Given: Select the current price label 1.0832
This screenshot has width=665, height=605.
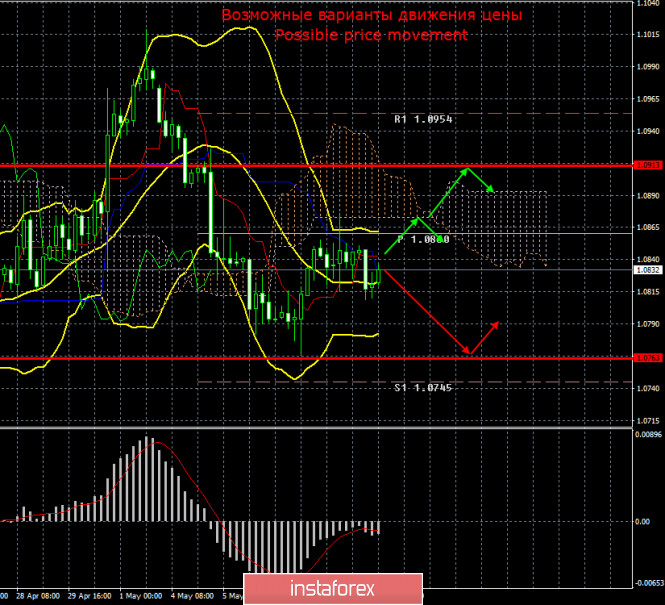Looking at the screenshot, I should click(x=648, y=270).
